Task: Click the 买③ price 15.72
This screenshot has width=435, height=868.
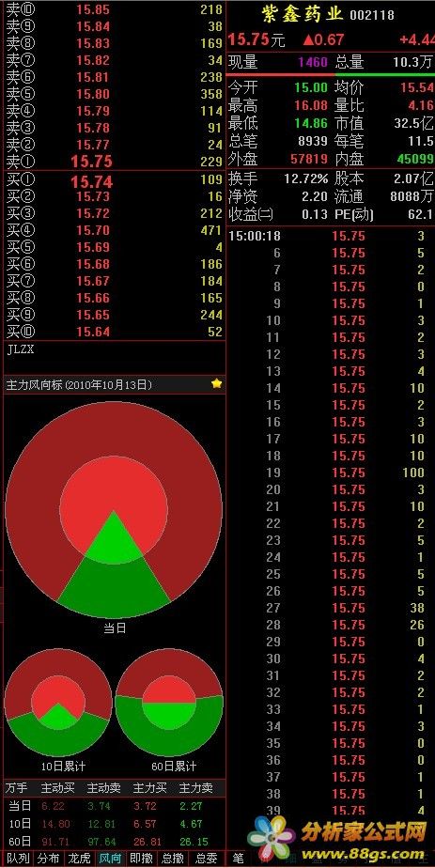Action: (x=93, y=213)
